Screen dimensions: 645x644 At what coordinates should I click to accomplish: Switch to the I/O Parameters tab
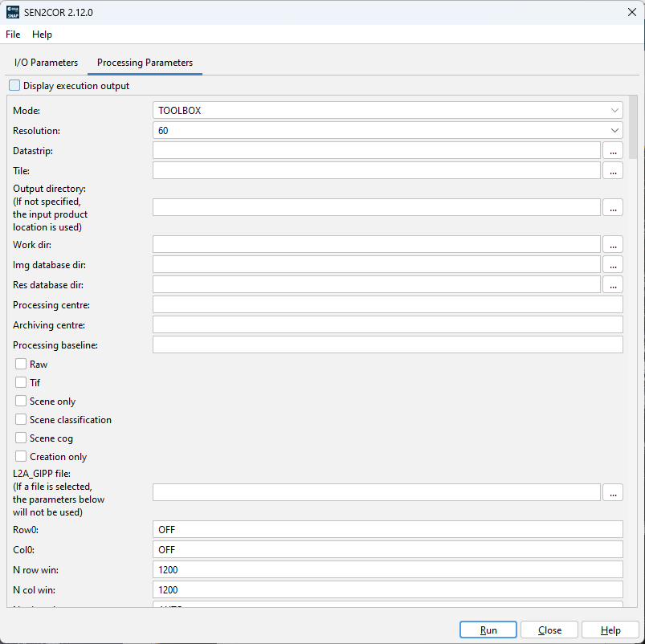[46, 63]
